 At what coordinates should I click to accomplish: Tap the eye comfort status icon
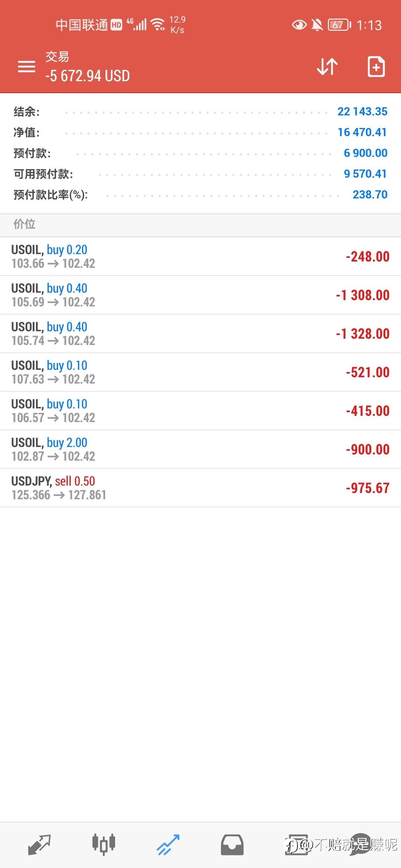299,25
